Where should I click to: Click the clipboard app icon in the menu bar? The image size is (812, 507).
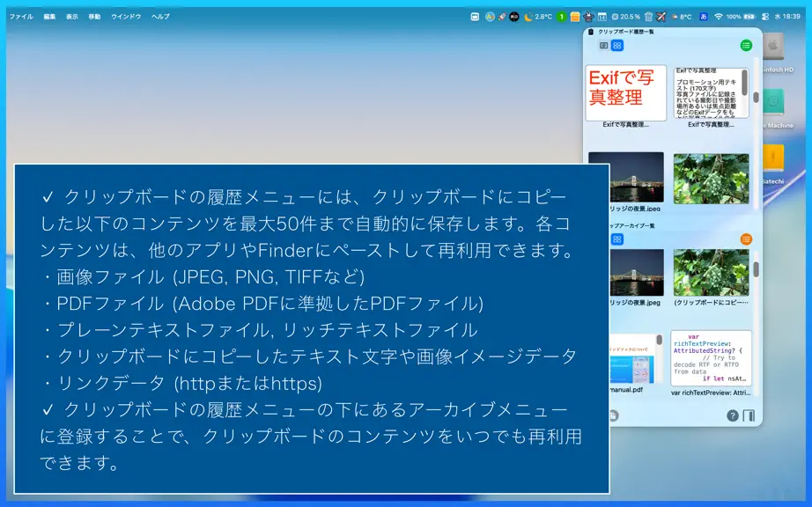coord(475,17)
